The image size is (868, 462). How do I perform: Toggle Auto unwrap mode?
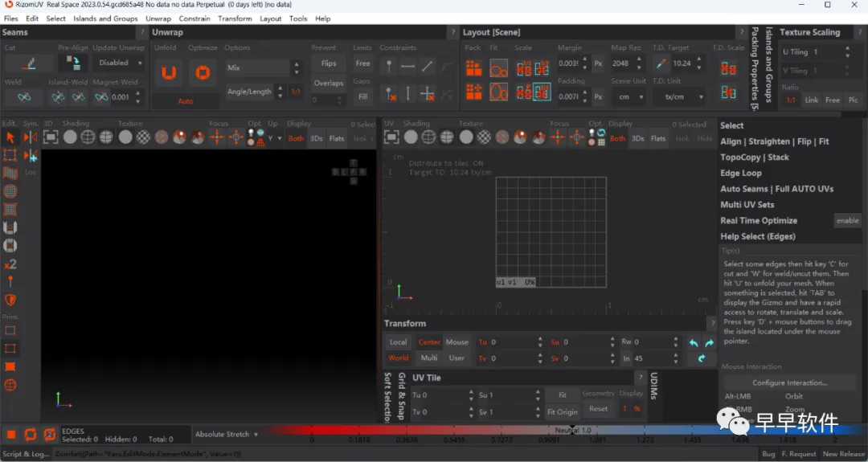(x=186, y=101)
